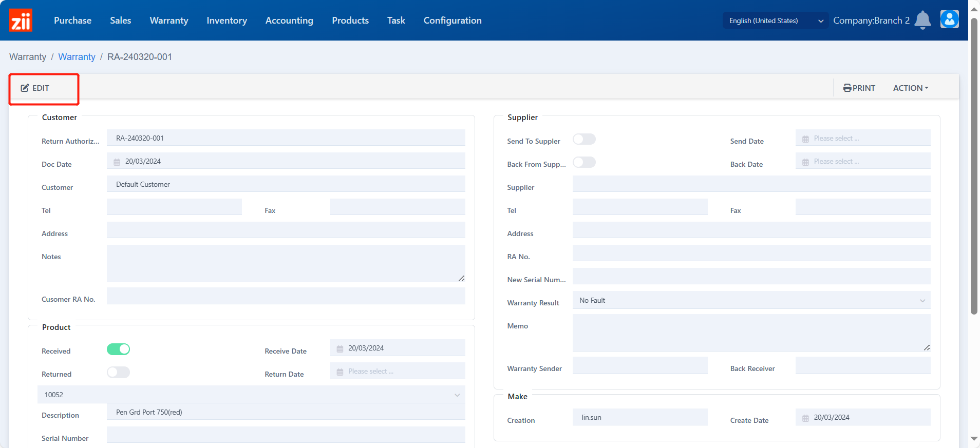Click the Return Authorization number field
The height and width of the screenshot is (448, 980).
coord(286,138)
